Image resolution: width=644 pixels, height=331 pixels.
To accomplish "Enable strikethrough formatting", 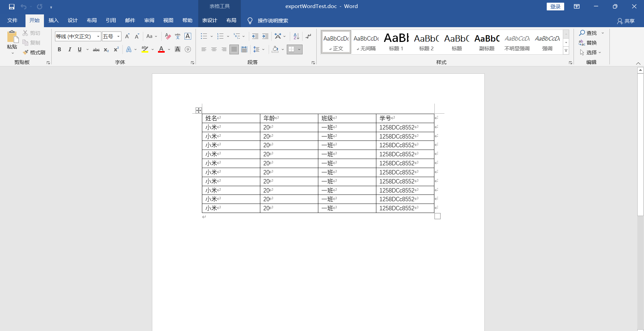I will (x=96, y=49).
